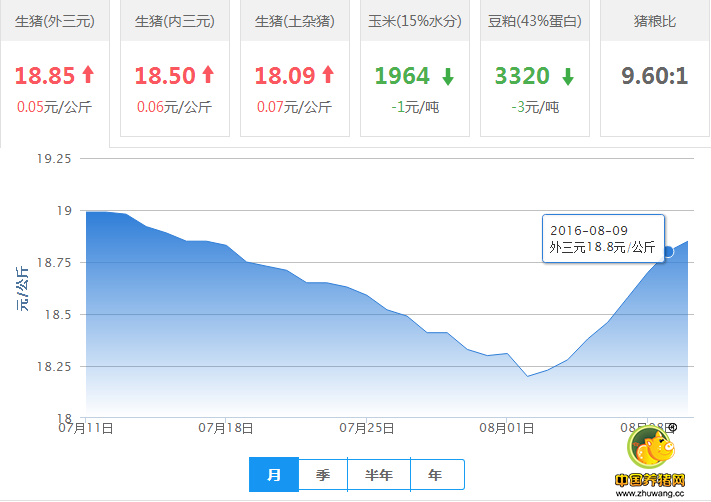Switch chart range to 季

[322, 475]
